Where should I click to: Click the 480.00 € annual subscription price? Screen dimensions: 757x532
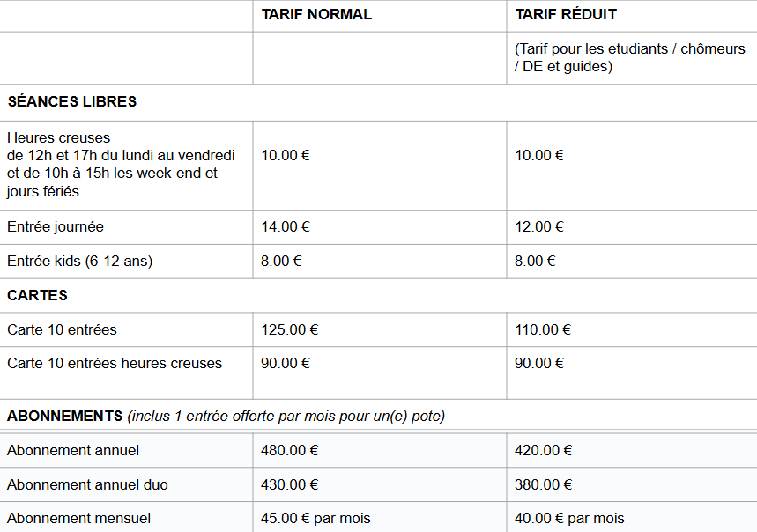point(289,450)
